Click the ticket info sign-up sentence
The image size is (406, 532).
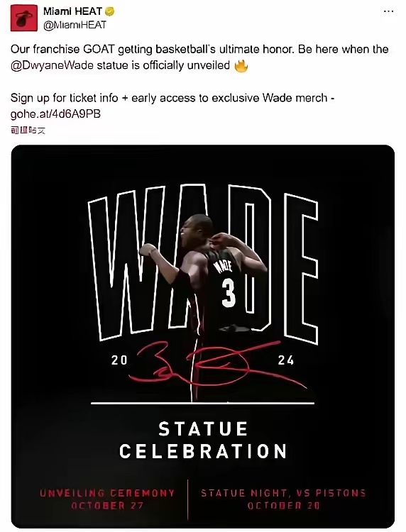pos(172,98)
